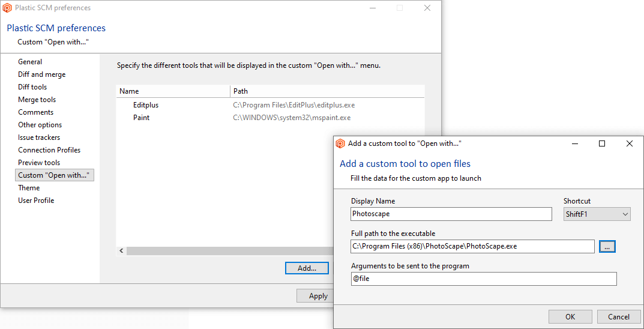Image resolution: width=644 pixels, height=329 pixels.
Task: Open the Shortcut dropdown showing ShiftF1
Action: pyautogui.click(x=597, y=214)
